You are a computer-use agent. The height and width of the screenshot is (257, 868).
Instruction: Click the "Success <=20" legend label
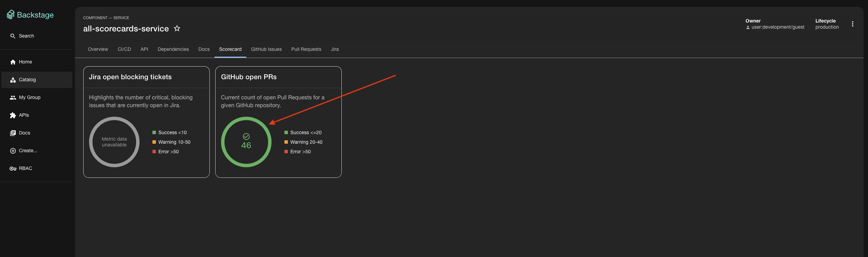pyautogui.click(x=306, y=132)
